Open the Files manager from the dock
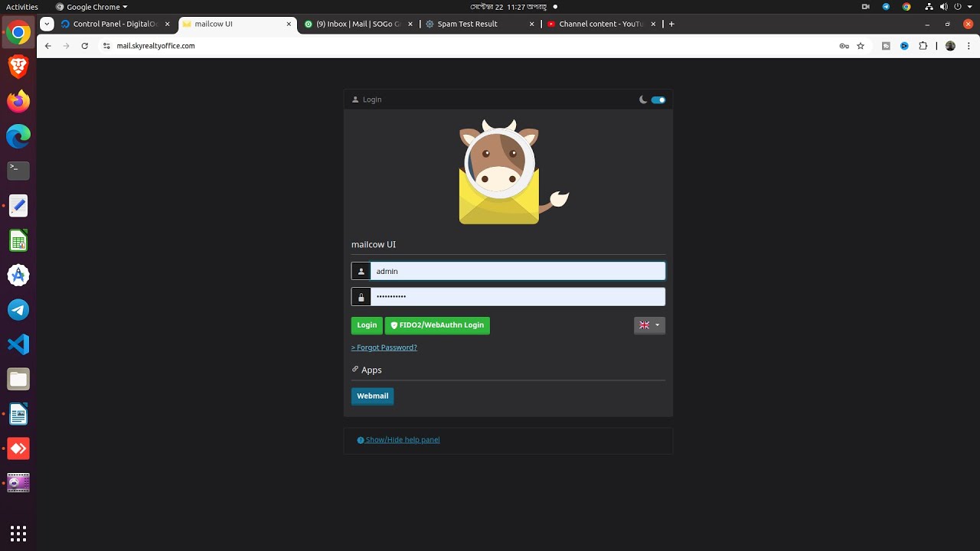Viewport: 980px width, 551px height. [x=18, y=379]
